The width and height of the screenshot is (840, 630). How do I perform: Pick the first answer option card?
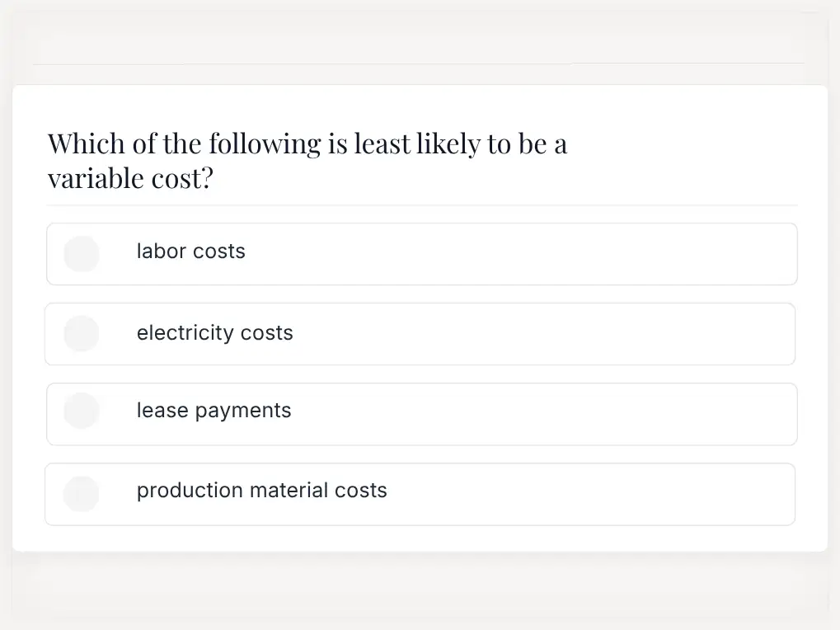tap(422, 254)
